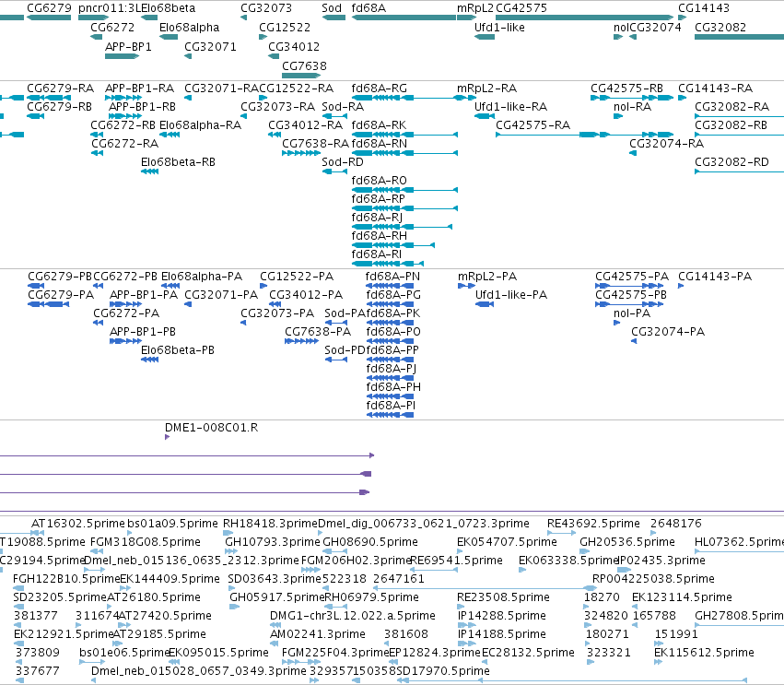Viewport: 784px width, 685px height.
Task: Select the Elo68alpha-RA transcript label
Action: 200,125
